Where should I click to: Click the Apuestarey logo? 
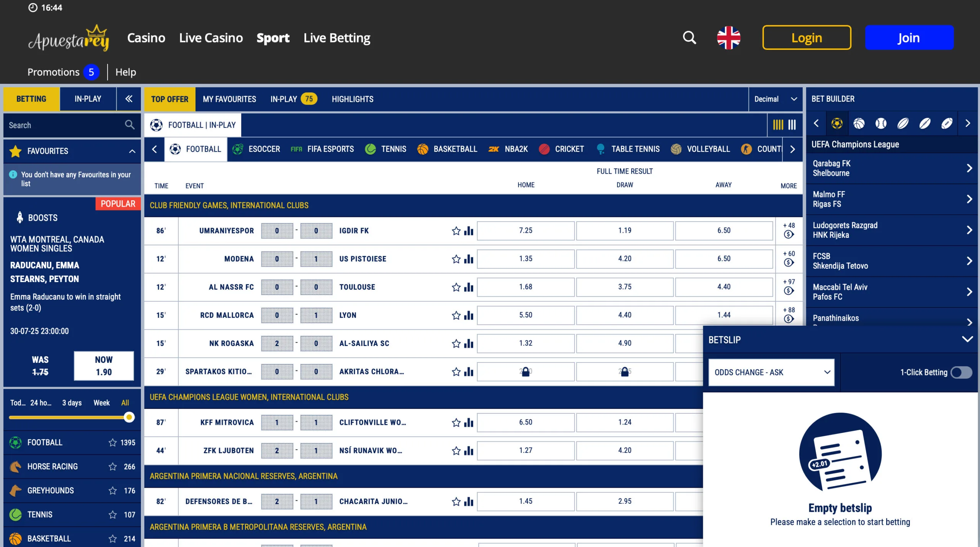click(x=69, y=38)
